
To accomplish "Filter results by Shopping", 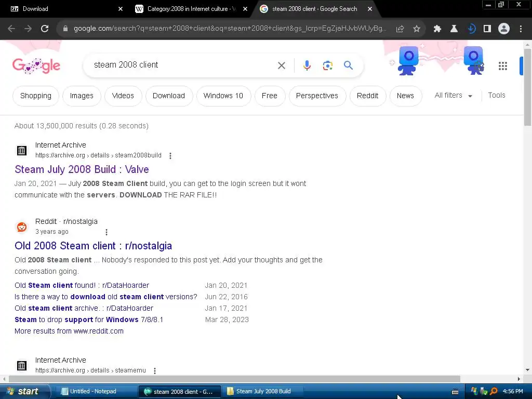I will tap(36, 96).
